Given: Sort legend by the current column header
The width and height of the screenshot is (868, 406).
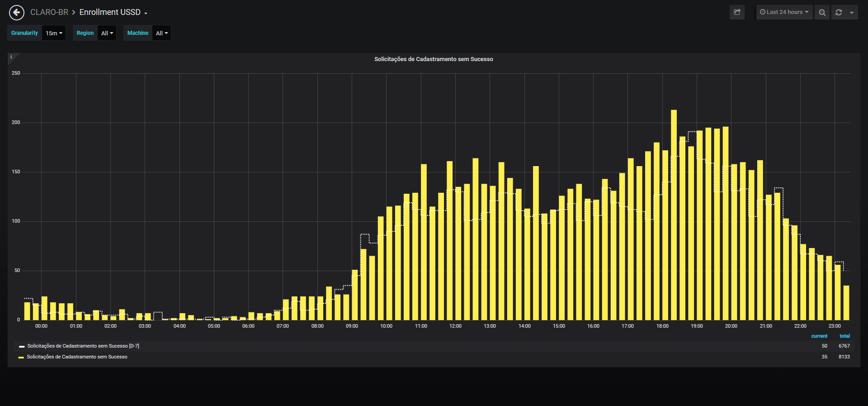Looking at the screenshot, I should pos(819,336).
